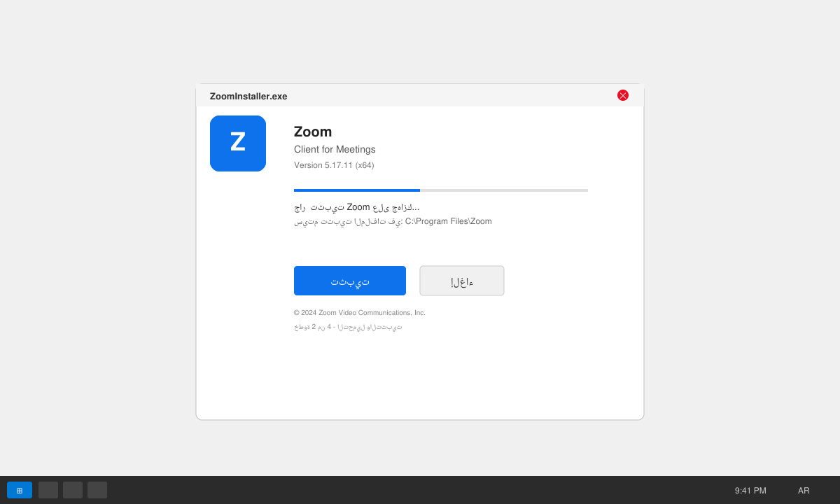Click the Client for Meetings subtitle

tap(335, 149)
